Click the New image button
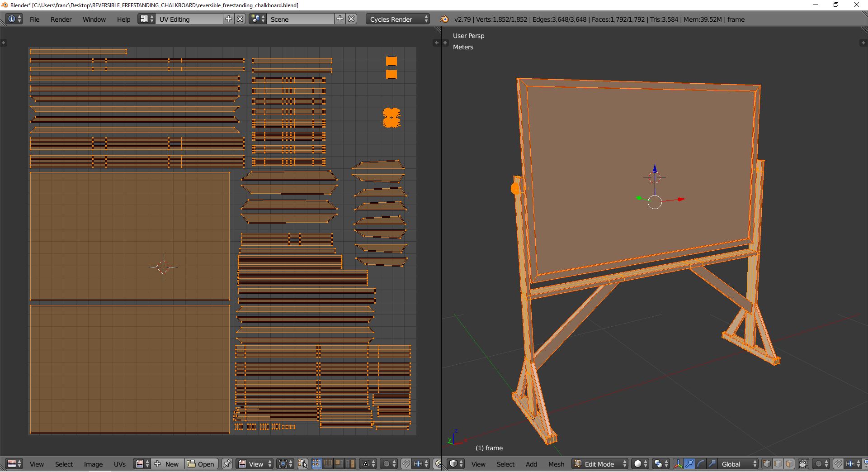Image resolution: width=868 pixels, height=472 pixels. [167, 464]
